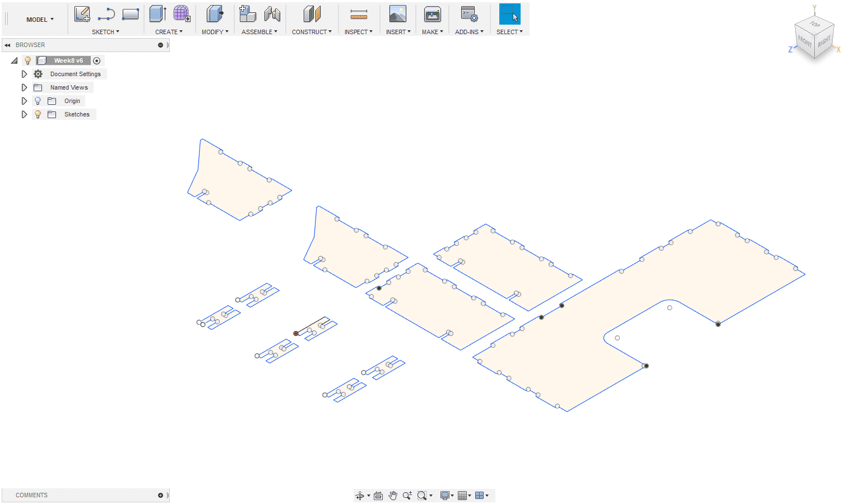
Task: Click the Insert image icon
Action: pyautogui.click(x=398, y=14)
